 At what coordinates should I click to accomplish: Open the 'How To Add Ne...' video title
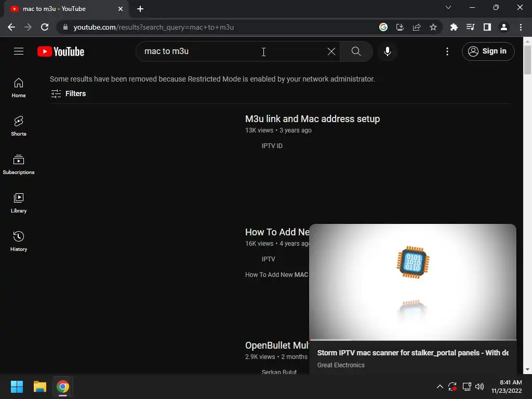tap(277, 232)
